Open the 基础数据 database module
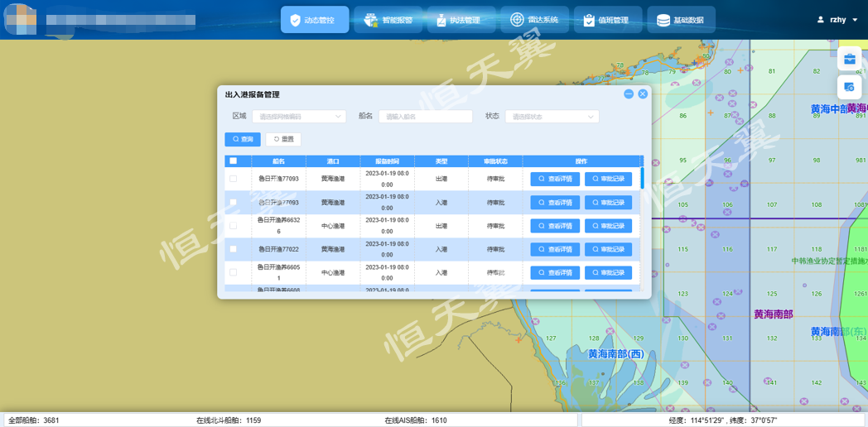This screenshot has height=427, width=868. click(x=680, y=20)
